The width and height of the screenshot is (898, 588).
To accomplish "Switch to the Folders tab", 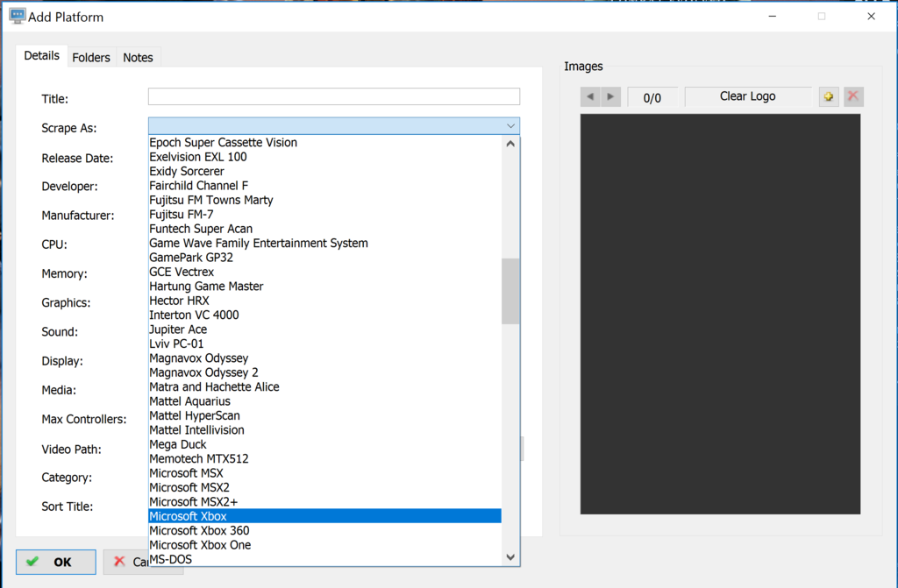I will [x=91, y=57].
